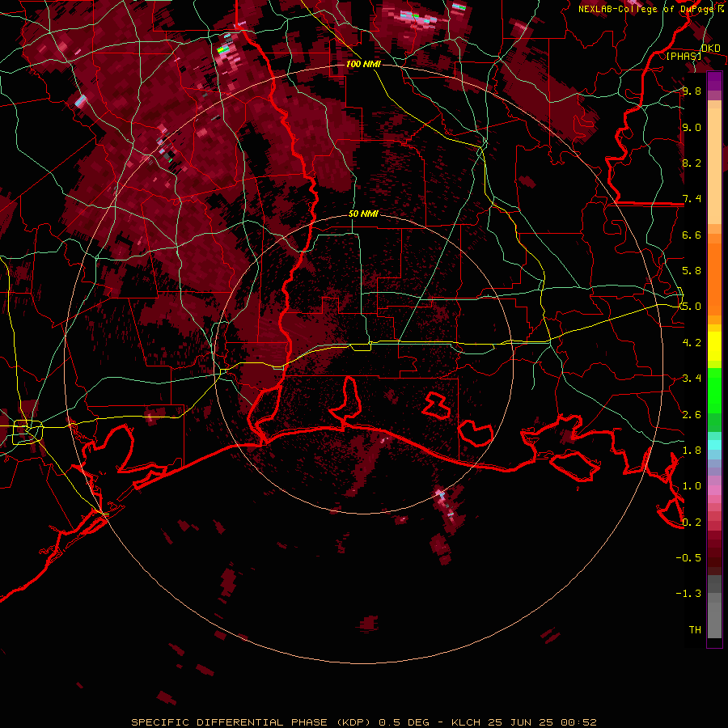Click the "50 NMI" range ring label

(x=363, y=214)
